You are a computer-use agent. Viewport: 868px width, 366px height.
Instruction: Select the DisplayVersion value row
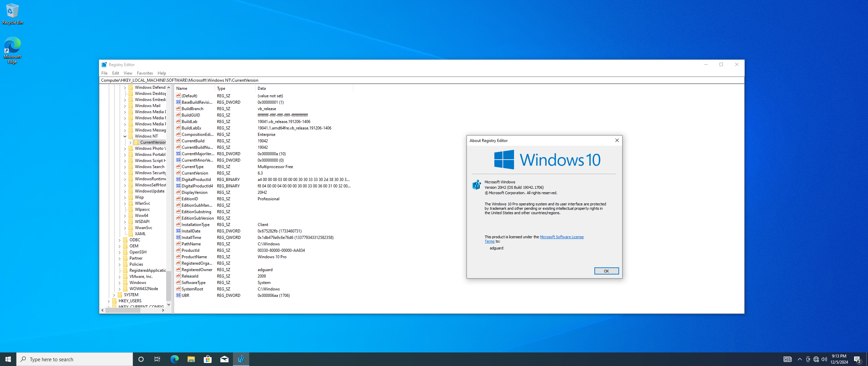[x=263, y=192]
